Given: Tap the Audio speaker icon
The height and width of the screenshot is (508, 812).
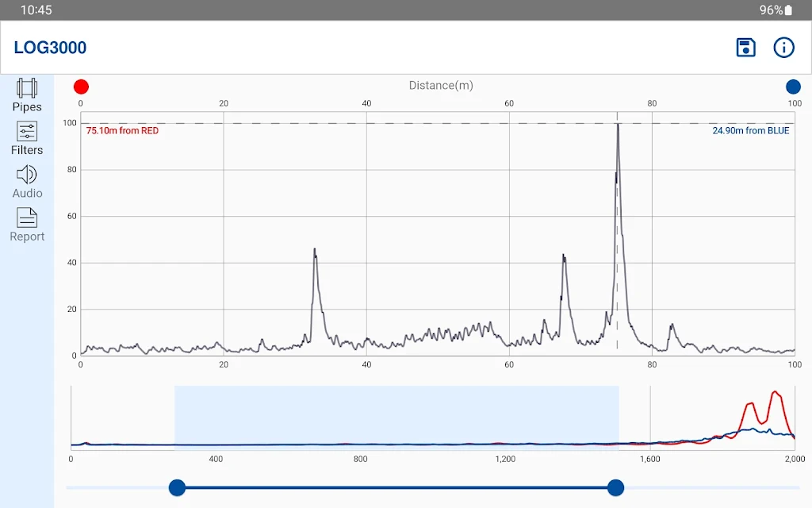Looking at the screenshot, I should [27, 175].
